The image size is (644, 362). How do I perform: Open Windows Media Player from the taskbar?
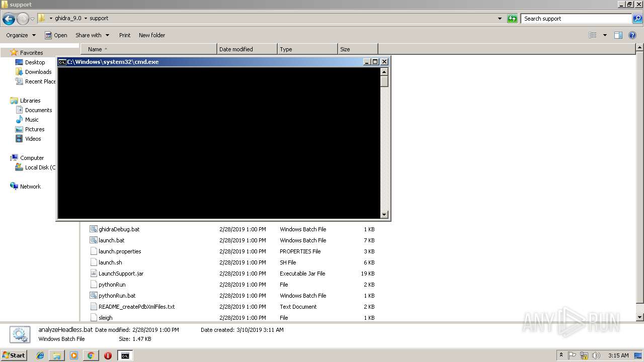click(x=74, y=355)
